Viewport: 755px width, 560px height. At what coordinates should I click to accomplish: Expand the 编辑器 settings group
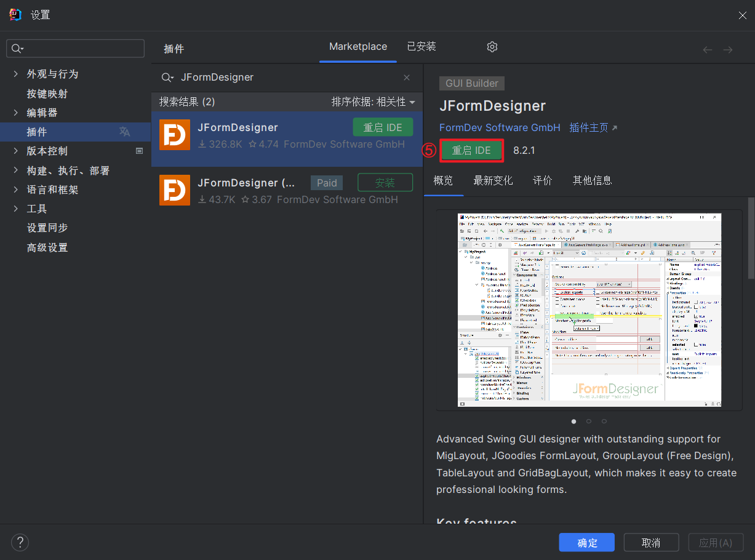click(x=16, y=113)
